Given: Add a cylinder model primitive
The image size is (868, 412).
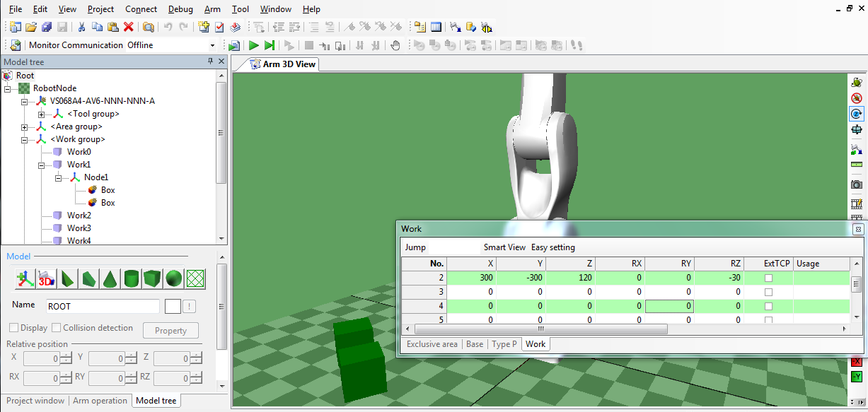Looking at the screenshot, I should click(131, 279).
